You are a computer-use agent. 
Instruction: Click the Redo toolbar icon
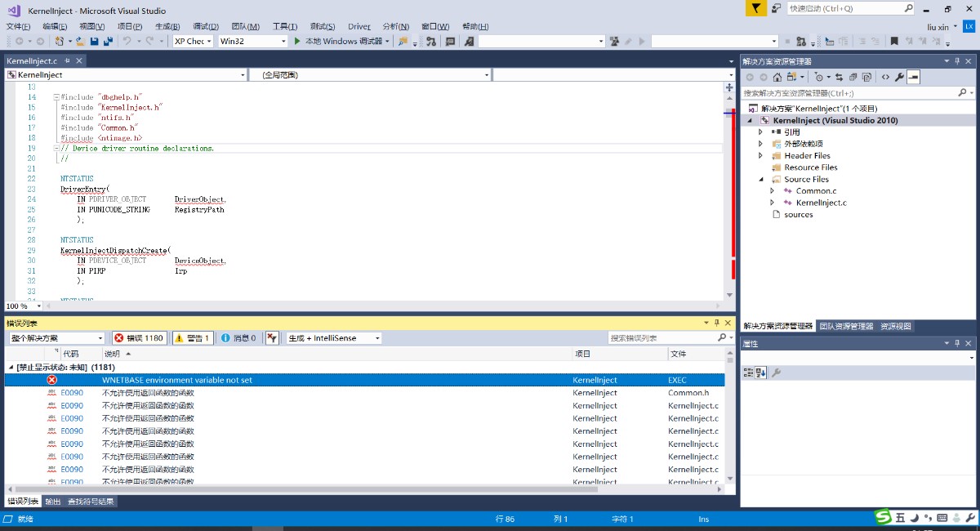pyautogui.click(x=149, y=41)
